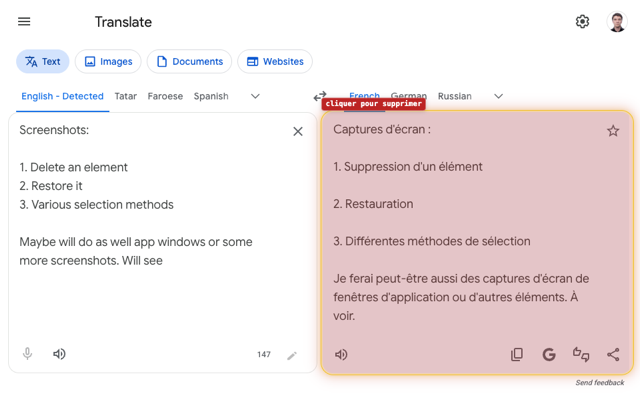The width and height of the screenshot is (640, 400).
Task: Save translation with the star icon
Action: (613, 131)
